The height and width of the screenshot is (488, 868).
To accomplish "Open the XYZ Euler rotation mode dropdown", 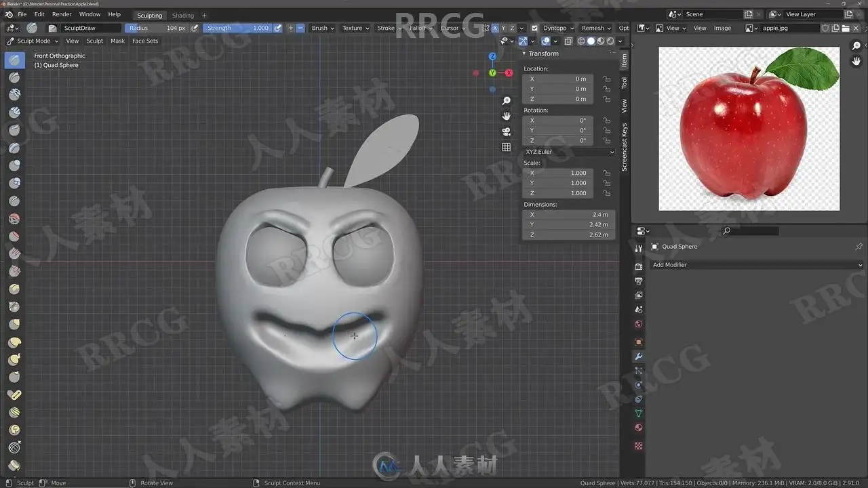I will [x=569, y=152].
